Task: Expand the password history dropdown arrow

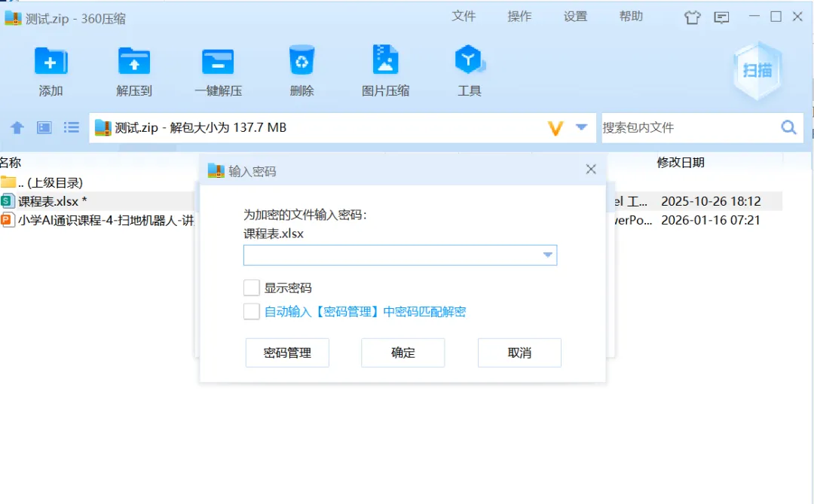Action: click(x=547, y=255)
